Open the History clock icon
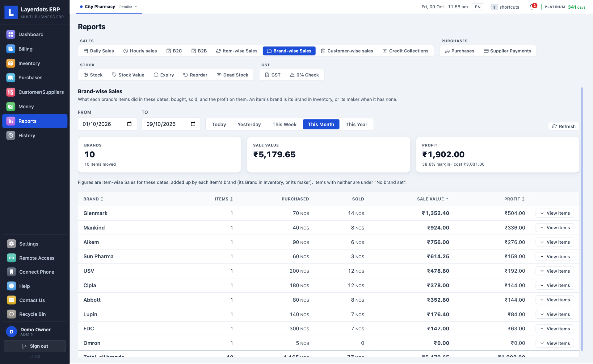 pos(11,135)
